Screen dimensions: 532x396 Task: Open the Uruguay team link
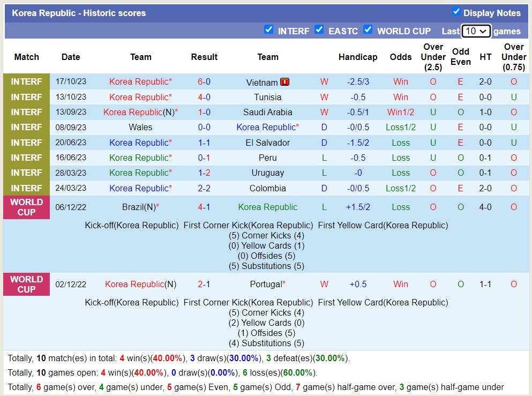[x=267, y=173]
